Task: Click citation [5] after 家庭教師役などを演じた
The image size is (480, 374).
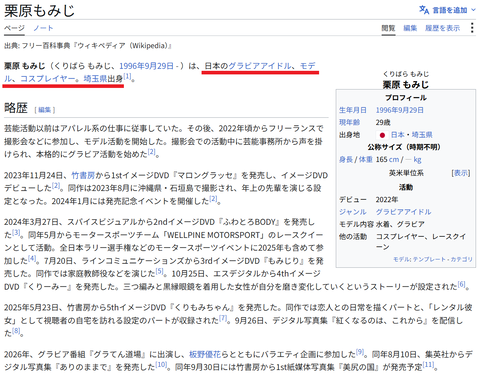Action: [x=160, y=271]
